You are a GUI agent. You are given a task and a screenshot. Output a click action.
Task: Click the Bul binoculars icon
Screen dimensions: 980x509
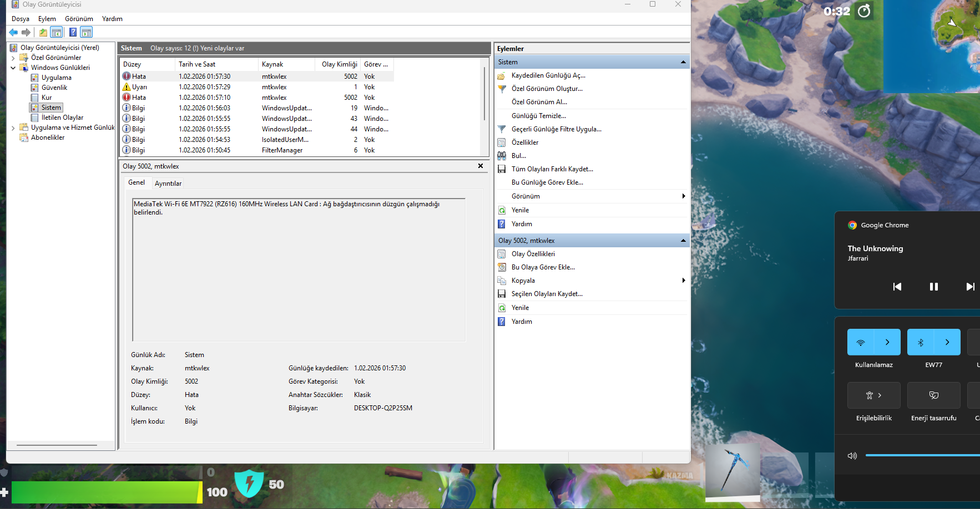click(502, 156)
